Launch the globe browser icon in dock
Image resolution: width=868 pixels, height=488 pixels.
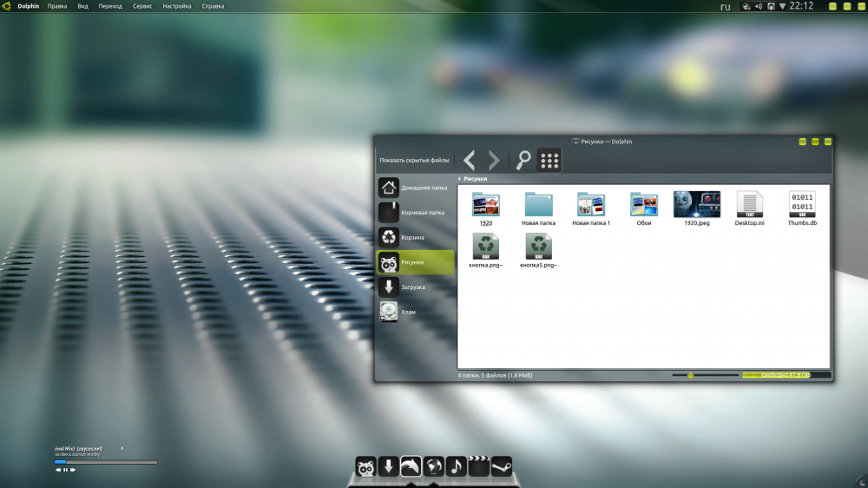point(433,466)
